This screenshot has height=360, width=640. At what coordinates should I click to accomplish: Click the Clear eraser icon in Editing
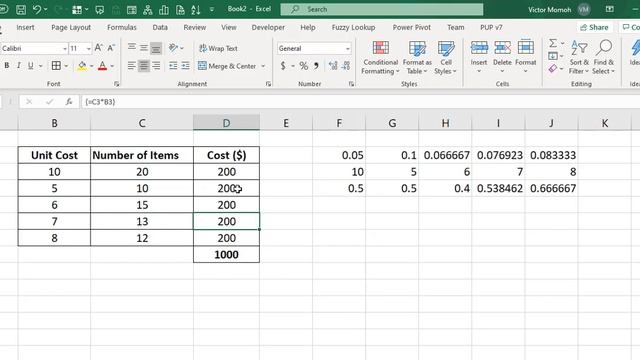tap(553, 69)
